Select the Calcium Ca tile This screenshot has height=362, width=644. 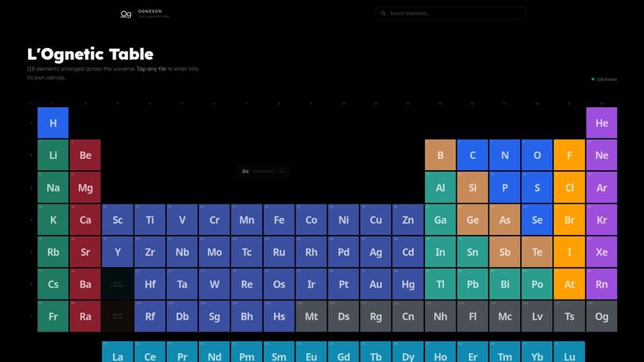tap(85, 220)
